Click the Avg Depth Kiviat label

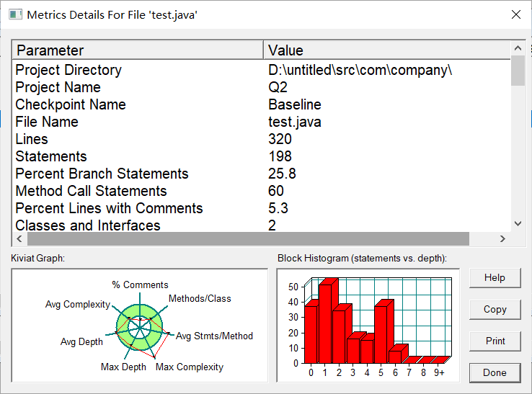[81, 341]
